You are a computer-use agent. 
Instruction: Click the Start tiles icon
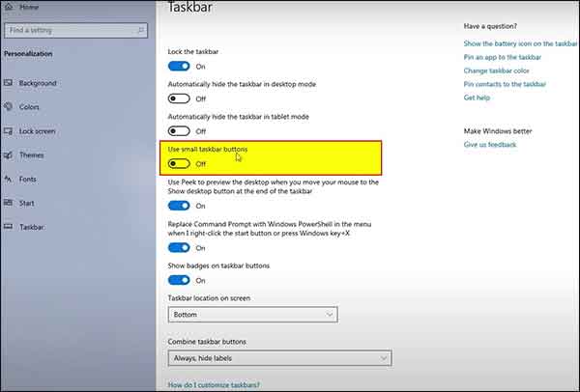[8, 203]
